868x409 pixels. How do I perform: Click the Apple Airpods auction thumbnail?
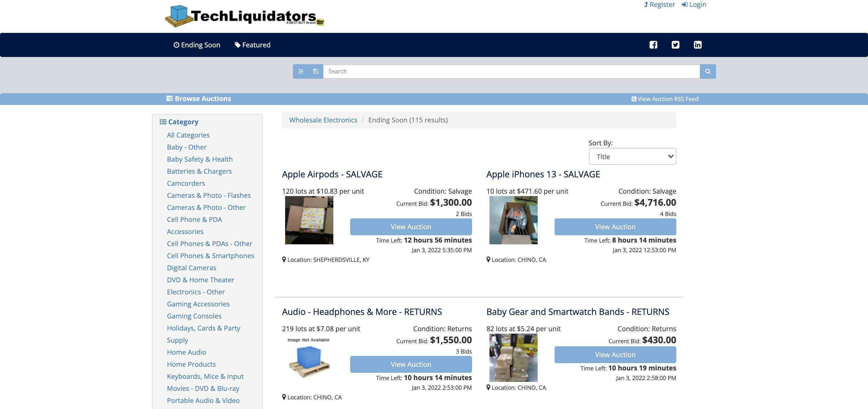(309, 220)
